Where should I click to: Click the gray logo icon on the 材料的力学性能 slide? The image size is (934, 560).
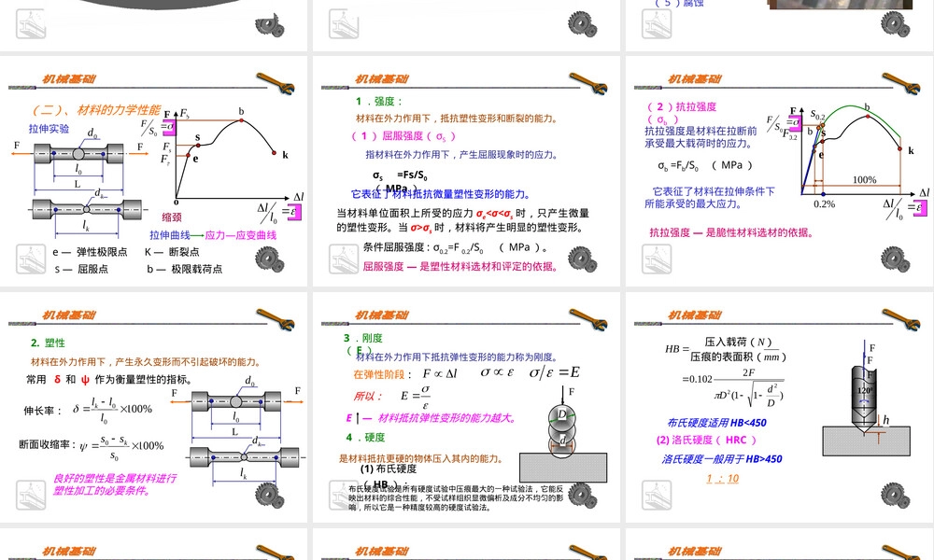[x=31, y=259]
